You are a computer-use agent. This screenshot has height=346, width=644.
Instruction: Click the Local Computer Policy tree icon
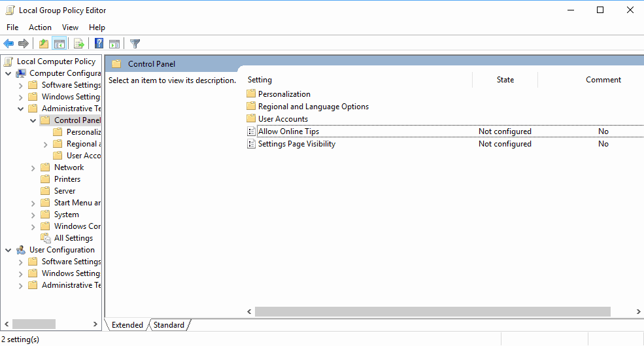[8, 61]
